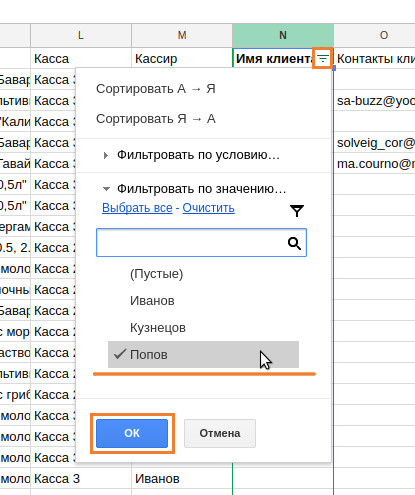
Task: Toggle the (Пустые) filter value
Action: pyautogui.click(x=203, y=274)
